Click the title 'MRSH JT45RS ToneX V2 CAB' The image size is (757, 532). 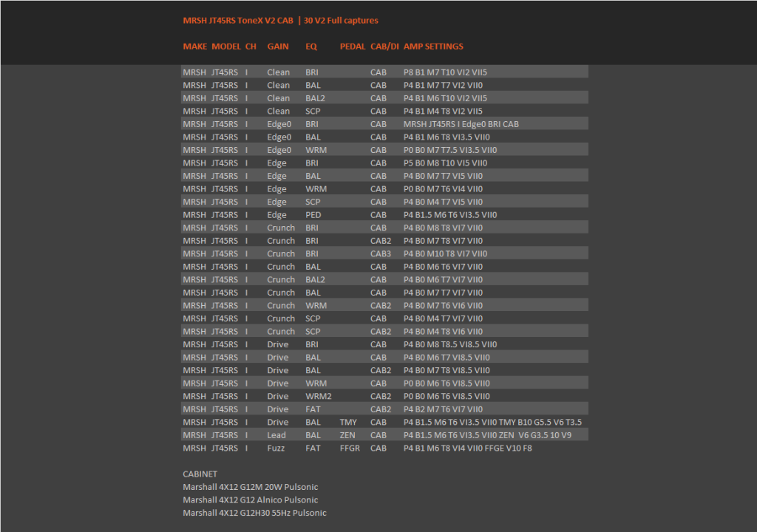pyautogui.click(x=238, y=20)
